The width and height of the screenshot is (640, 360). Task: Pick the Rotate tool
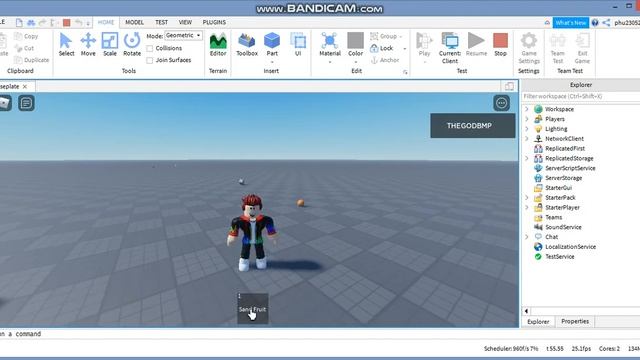click(132, 44)
